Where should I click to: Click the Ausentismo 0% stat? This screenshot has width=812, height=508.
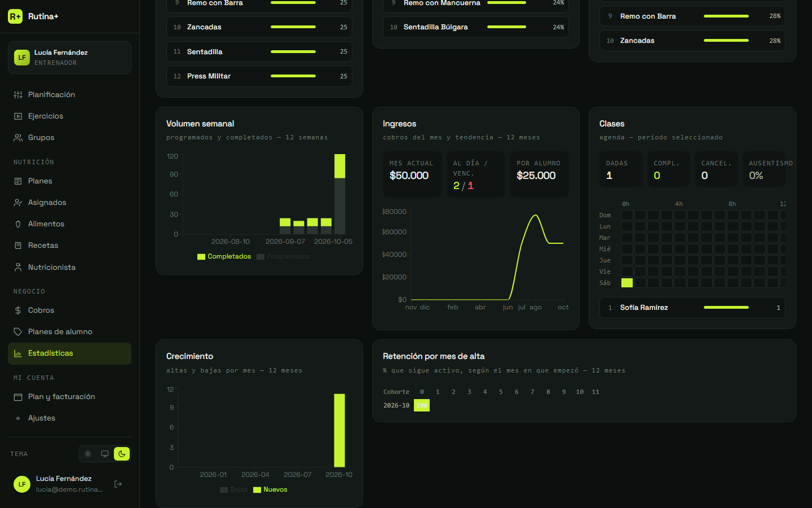pos(764,169)
